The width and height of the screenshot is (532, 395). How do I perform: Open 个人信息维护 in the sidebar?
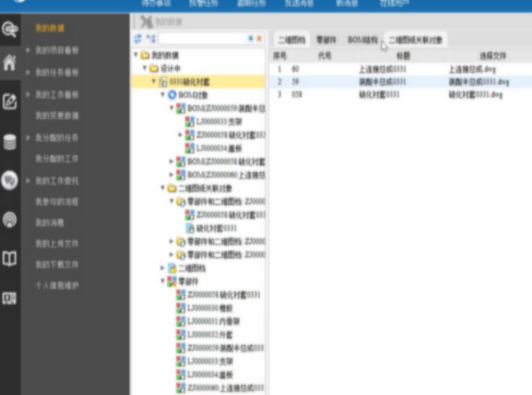[x=57, y=285]
